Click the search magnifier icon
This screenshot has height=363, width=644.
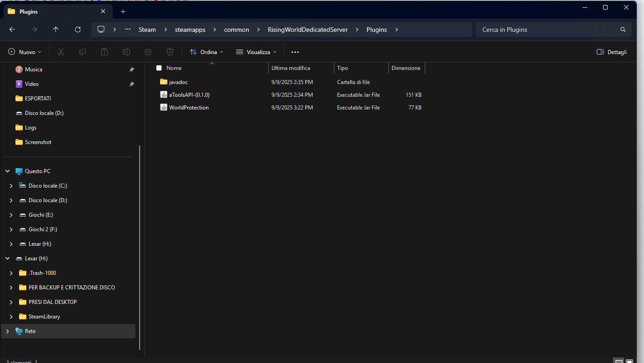[x=623, y=30]
